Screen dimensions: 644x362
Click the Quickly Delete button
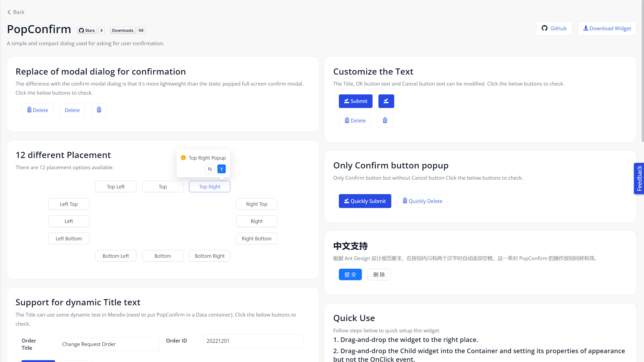422,201
